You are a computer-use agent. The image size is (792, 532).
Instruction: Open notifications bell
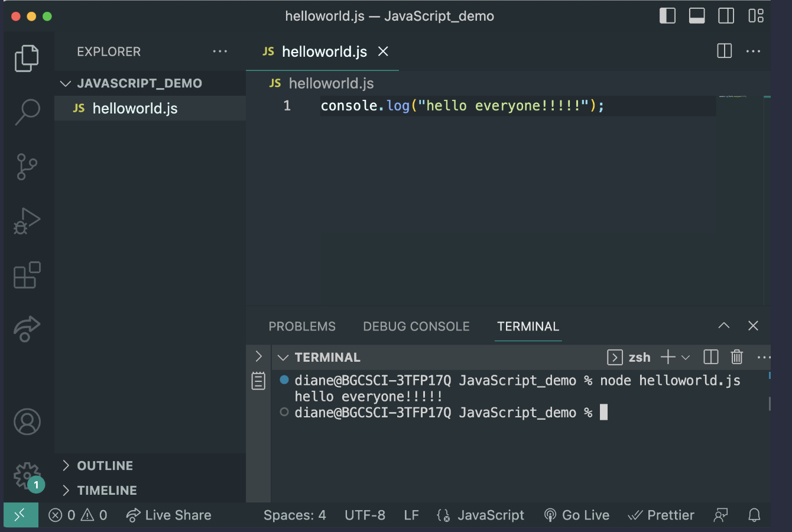(x=754, y=515)
